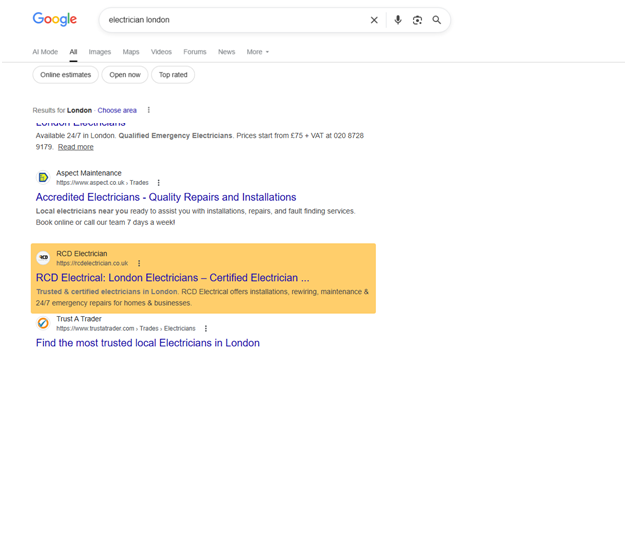
Task: Select the All results tab
Action: tap(73, 52)
